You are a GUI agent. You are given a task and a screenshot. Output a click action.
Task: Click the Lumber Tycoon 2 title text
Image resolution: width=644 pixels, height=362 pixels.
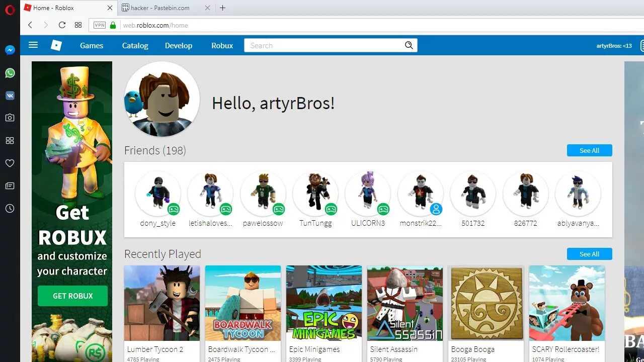(x=155, y=349)
